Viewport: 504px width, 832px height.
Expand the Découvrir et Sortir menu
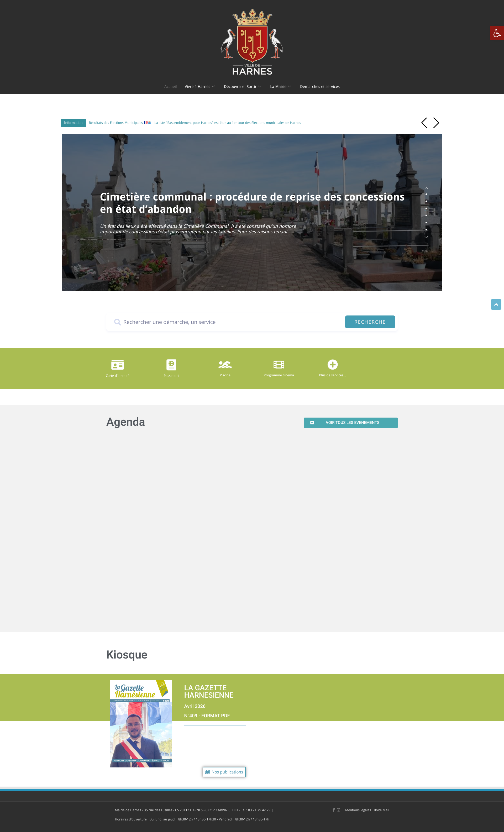click(x=242, y=86)
